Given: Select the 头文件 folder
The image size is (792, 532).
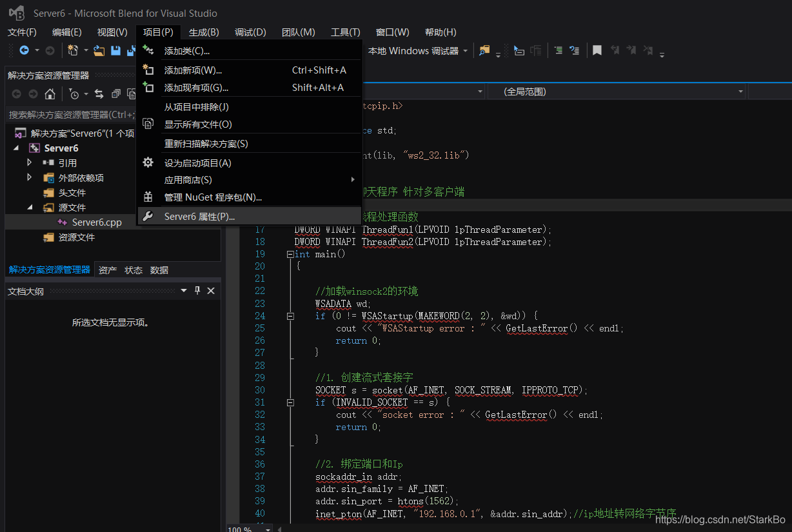Looking at the screenshot, I should click(x=72, y=193).
